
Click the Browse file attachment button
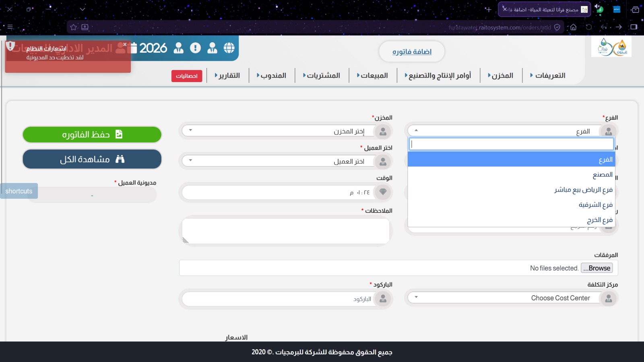tap(597, 268)
